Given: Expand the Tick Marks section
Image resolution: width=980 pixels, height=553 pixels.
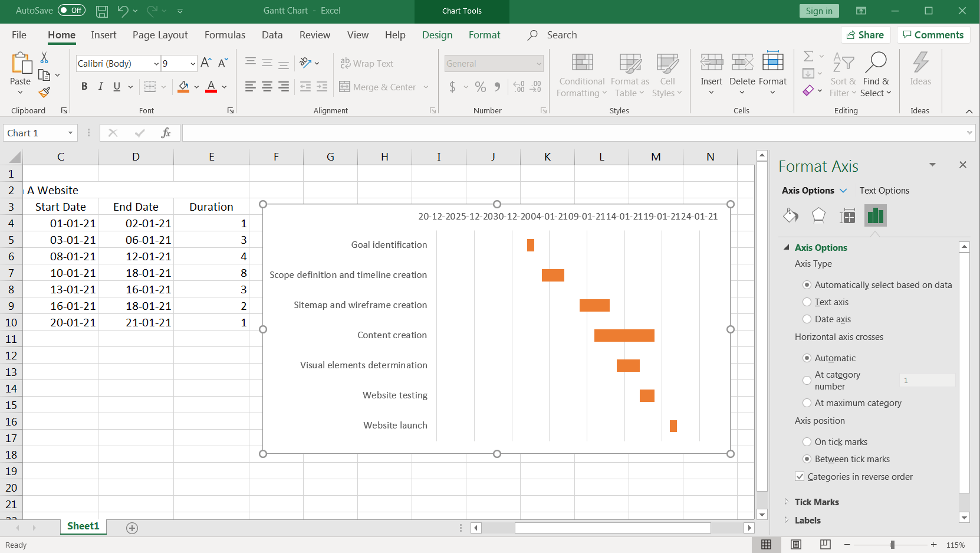Looking at the screenshot, I should pyautogui.click(x=816, y=502).
